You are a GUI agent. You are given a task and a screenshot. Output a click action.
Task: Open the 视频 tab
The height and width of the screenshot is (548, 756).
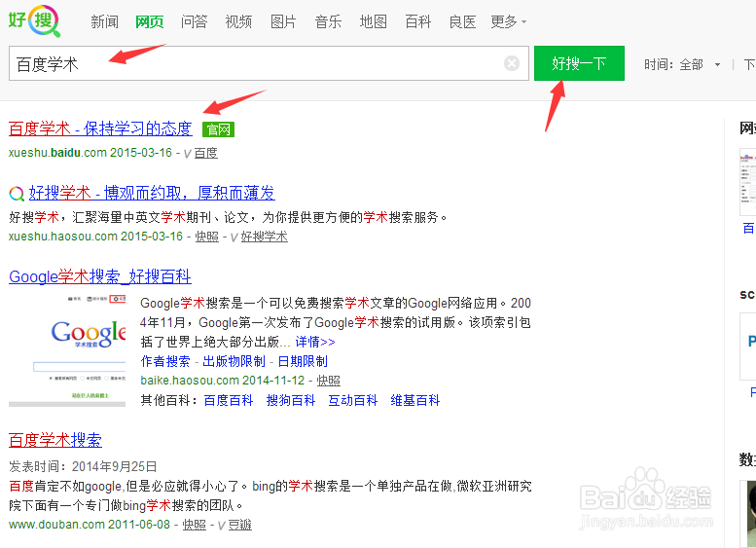click(x=238, y=21)
